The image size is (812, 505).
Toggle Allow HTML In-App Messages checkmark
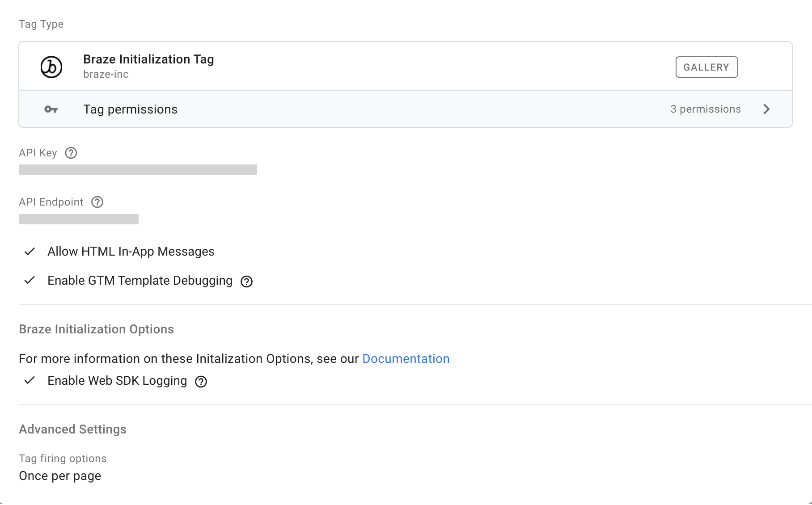(30, 252)
